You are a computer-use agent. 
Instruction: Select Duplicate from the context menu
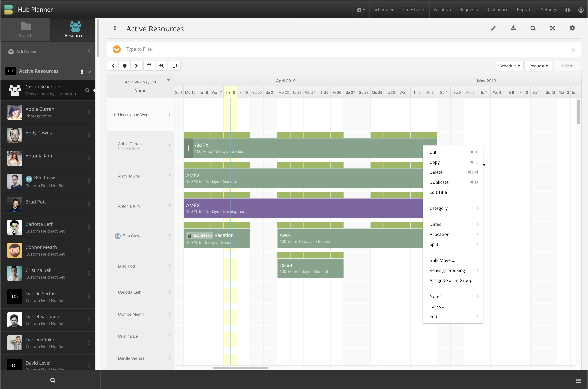click(439, 182)
